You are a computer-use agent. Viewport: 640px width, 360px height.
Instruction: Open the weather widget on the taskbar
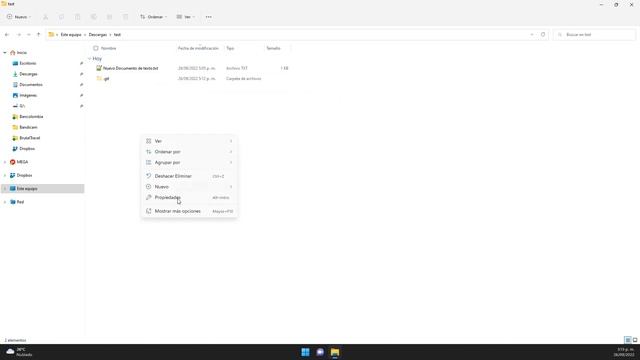[19, 352]
